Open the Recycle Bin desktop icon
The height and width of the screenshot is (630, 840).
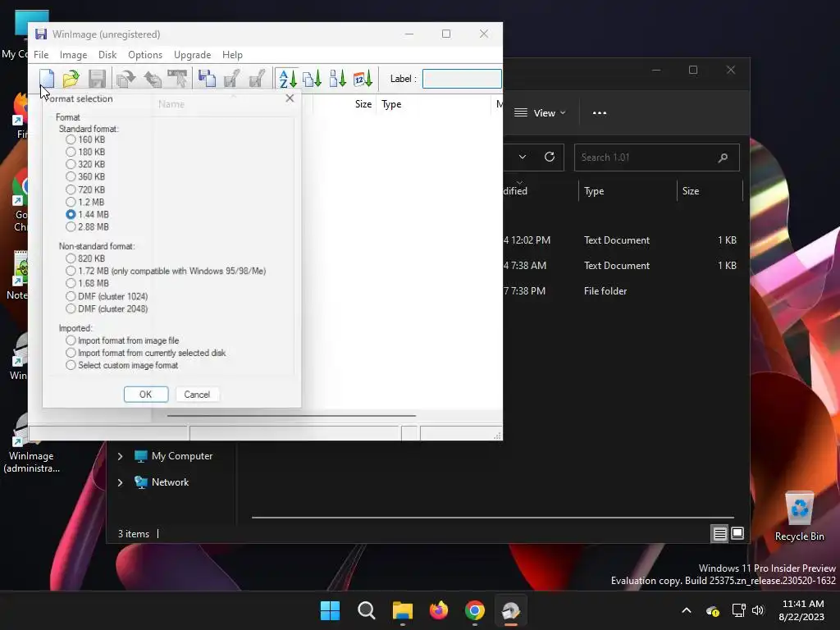pyautogui.click(x=799, y=516)
